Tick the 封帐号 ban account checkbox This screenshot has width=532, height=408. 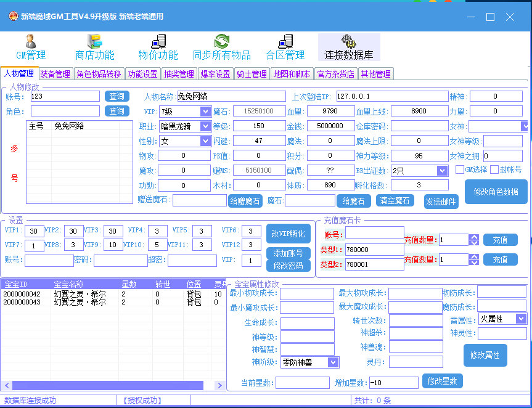coord(494,169)
